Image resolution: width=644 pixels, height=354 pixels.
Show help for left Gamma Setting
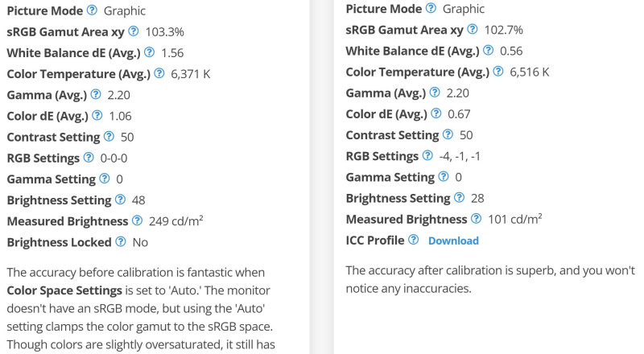click(x=105, y=179)
